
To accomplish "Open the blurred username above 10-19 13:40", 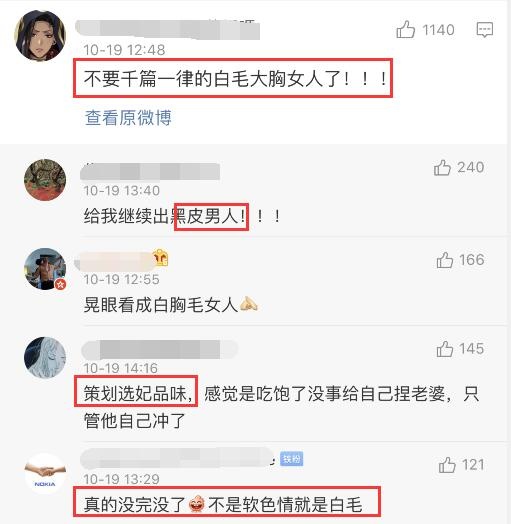I will pos(150,172).
